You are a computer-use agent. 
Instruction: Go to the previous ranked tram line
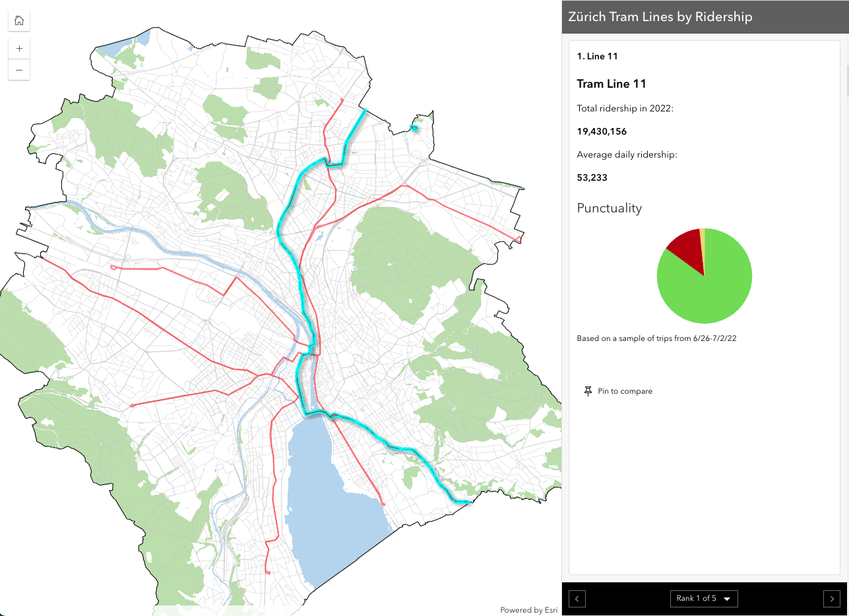[x=577, y=598]
